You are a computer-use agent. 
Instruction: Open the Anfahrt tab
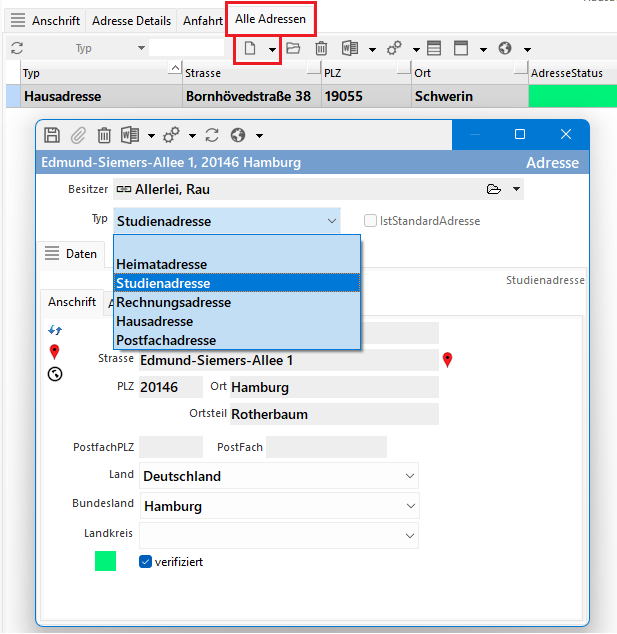pyautogui.click(x=202, y=20)
